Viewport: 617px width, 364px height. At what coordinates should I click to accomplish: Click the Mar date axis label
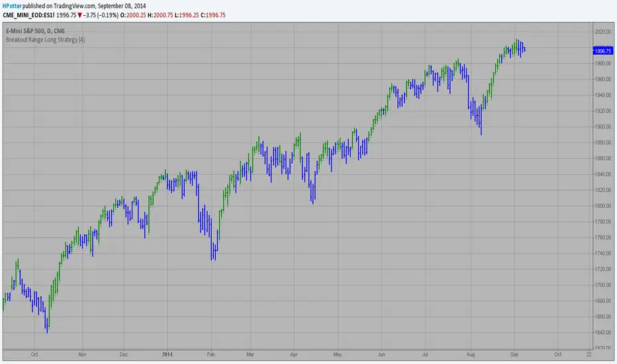click(x=250, y=355)
